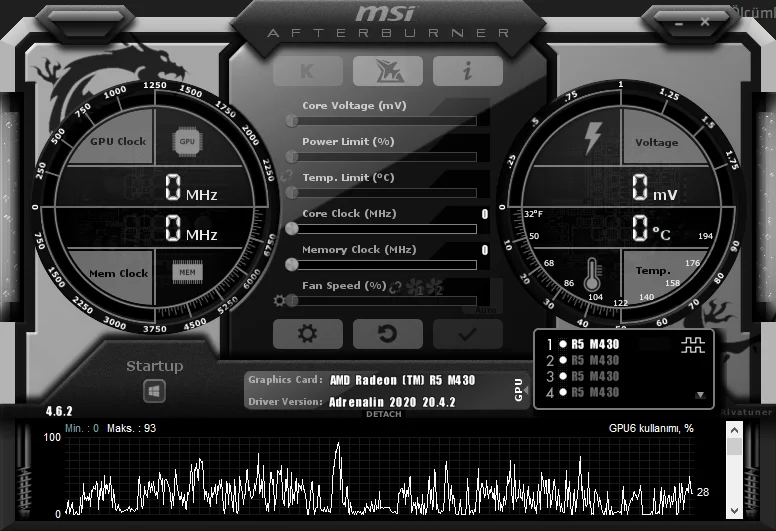
Task: Toggle fan sync link icon
Action: pyautogui.click(x=395, y=287)
